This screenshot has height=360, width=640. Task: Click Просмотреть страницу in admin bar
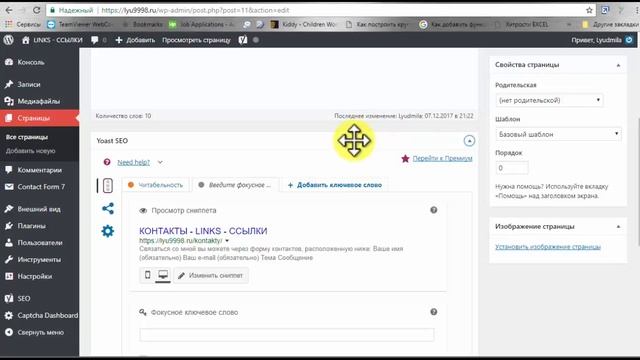(x=196, y=40)
